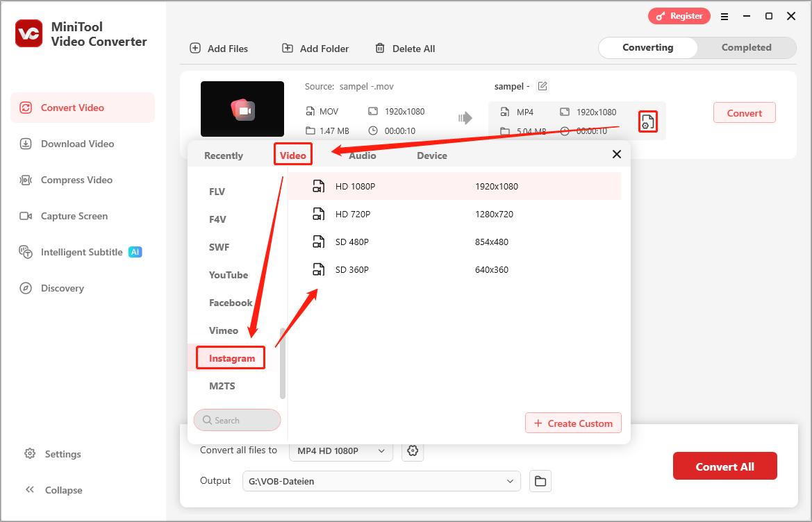Click the MiniTool Video Converter logo icon
The height and width of the screenshot is (522, 812).
click(x=29, y=33)
